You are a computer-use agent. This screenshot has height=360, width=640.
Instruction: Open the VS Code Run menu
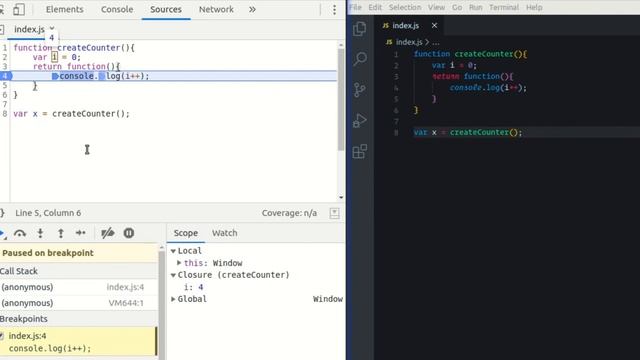tap(476, 7)
